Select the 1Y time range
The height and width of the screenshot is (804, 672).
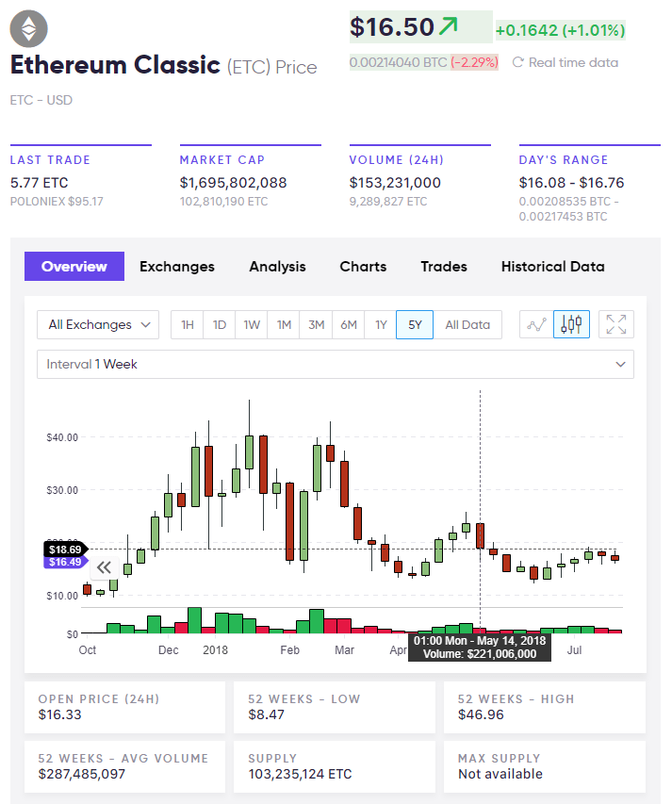point(381,324)
